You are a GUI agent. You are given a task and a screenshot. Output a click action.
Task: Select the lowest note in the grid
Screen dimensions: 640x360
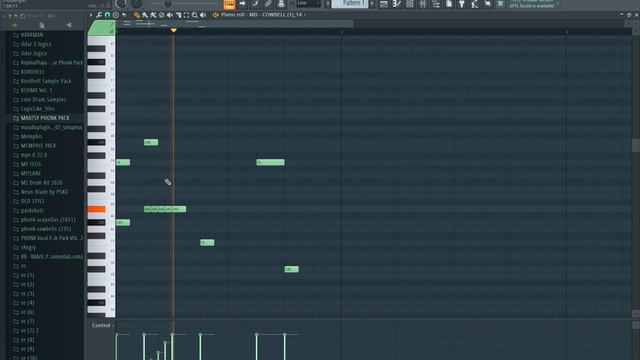(x=291, y=269)
